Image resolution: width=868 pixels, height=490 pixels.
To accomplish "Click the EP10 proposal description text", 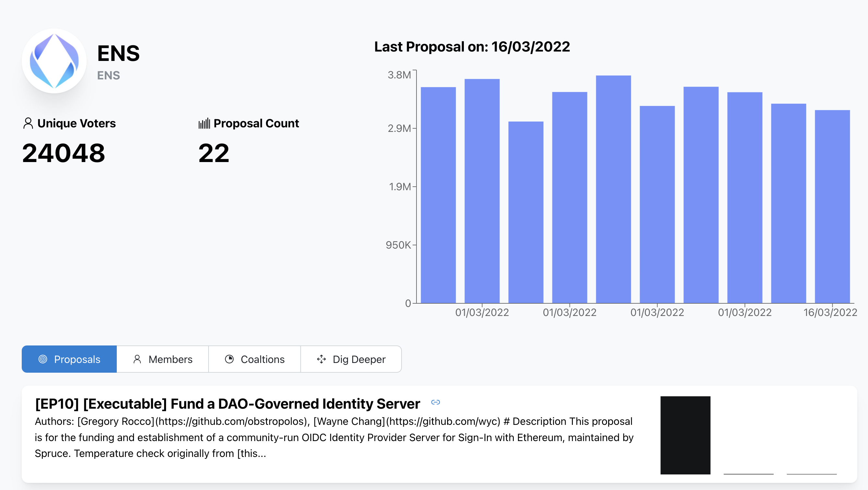I will tap(334, 437).
